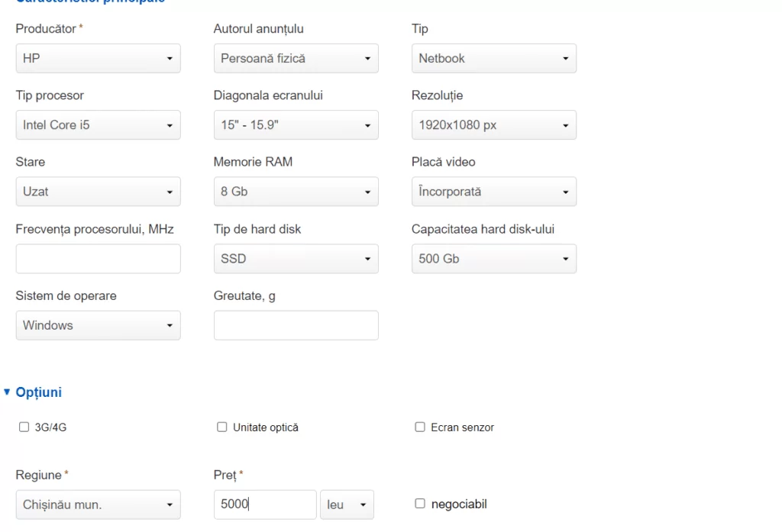Enable the 3G/4G checkbox
Screen dimensions: 782x532
pos(24,427)
